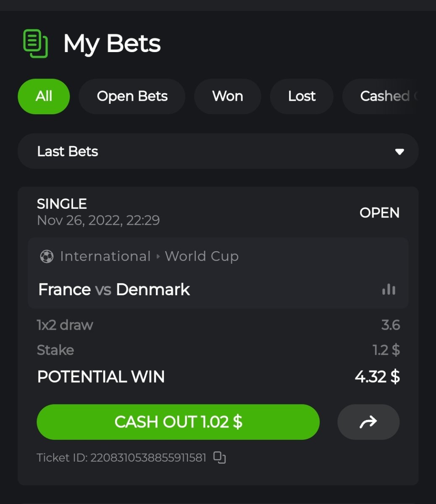The image size is (436, 504).
Task: Filter by Lost bets
Action: (302, 96)
